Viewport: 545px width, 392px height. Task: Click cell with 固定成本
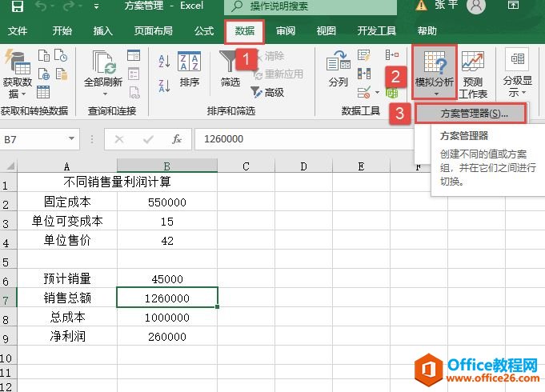coord(67,202)
